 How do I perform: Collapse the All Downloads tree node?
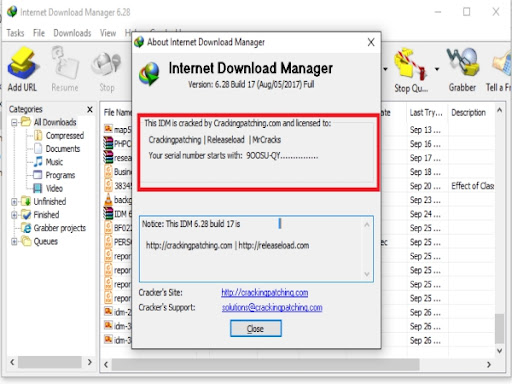[x=14, y=122]
